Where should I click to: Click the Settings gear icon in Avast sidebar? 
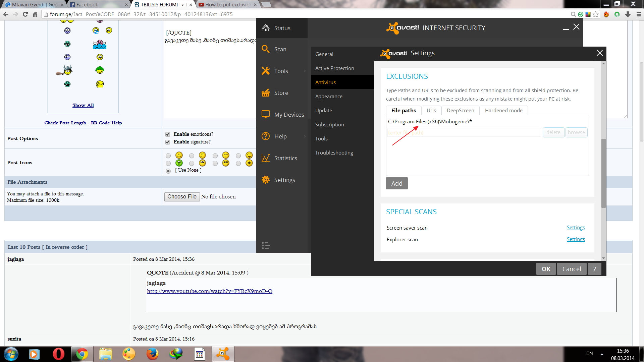[x=266, y=180]
